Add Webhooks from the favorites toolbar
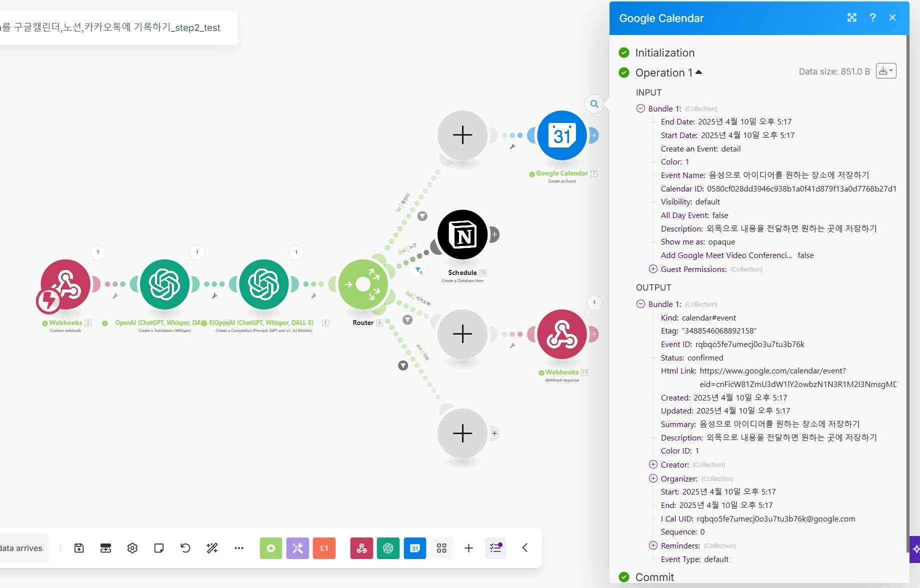 point(361,548)
